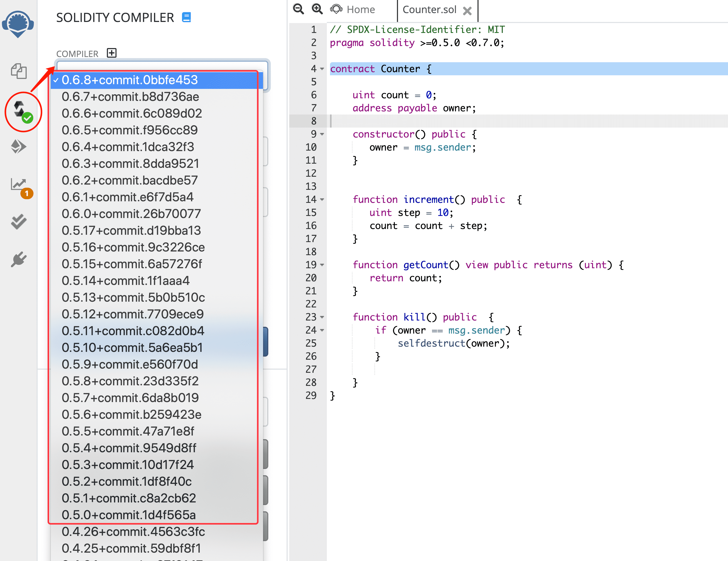Choose compiler 0.4.26+commit.4563c3fc

157,532
